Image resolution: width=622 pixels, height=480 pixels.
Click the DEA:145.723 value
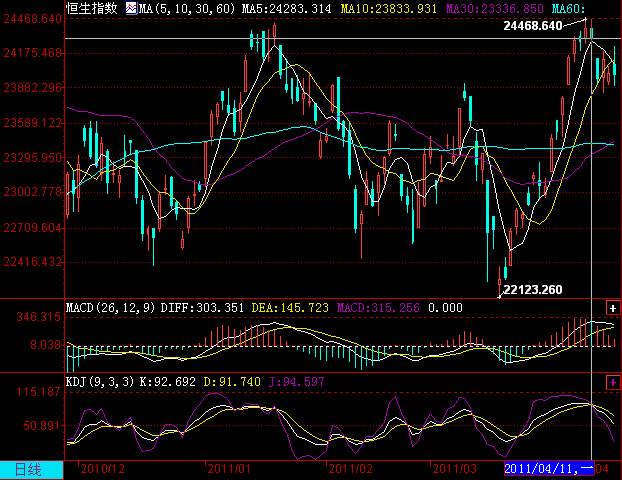[x=290, y=308]
